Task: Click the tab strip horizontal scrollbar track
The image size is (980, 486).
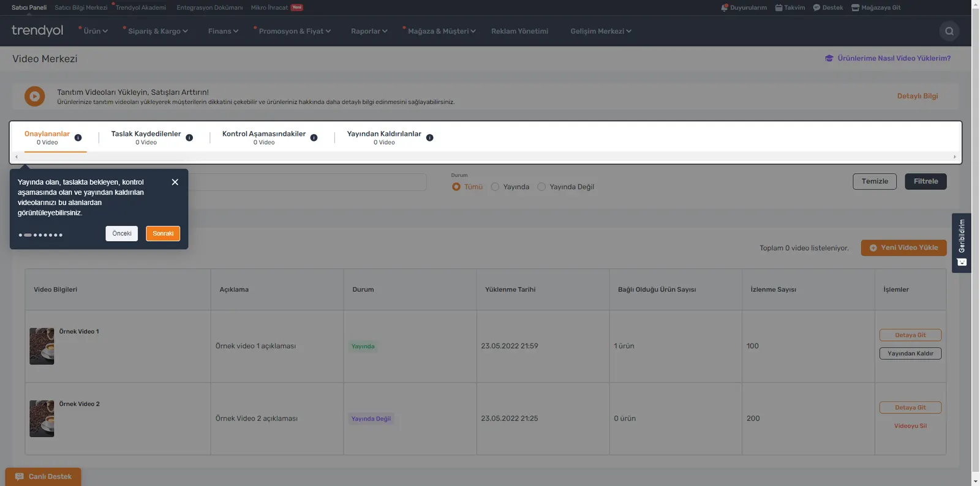Action: pos(486,157)
